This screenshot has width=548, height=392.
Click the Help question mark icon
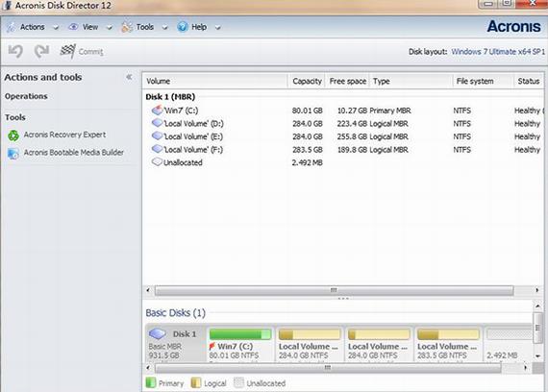point(183,27)
